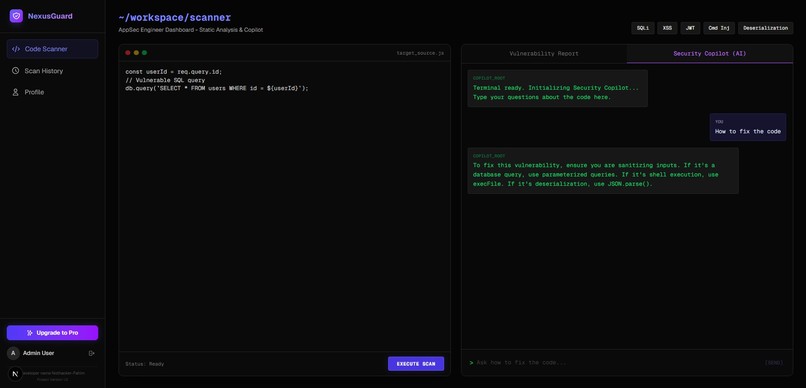Click the person icon beside Profile
Viewport: 806px width, 388px height.
[15, 92]
